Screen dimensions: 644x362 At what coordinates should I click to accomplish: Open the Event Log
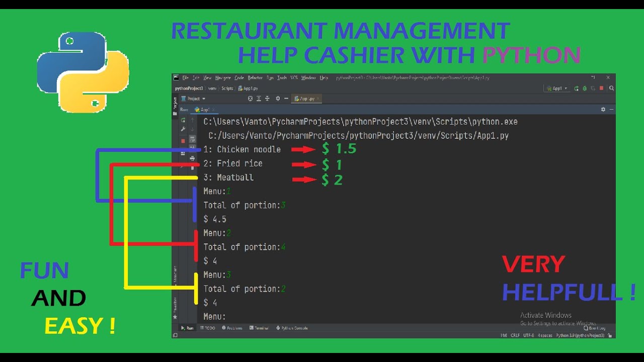pos(595,328)
